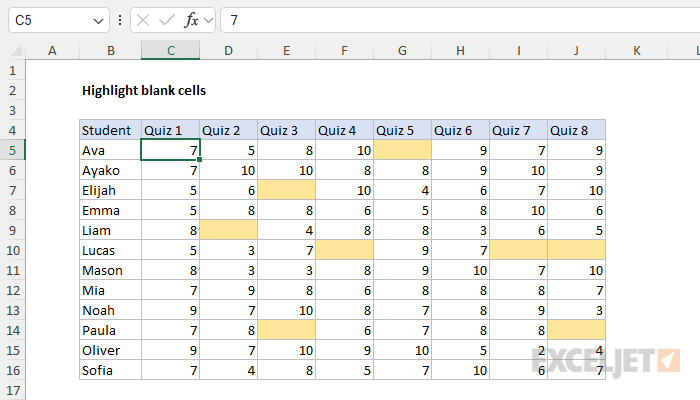Click the formula bar input showing 7
Screen dimensions: 700x400
click(x=460, y=20)
